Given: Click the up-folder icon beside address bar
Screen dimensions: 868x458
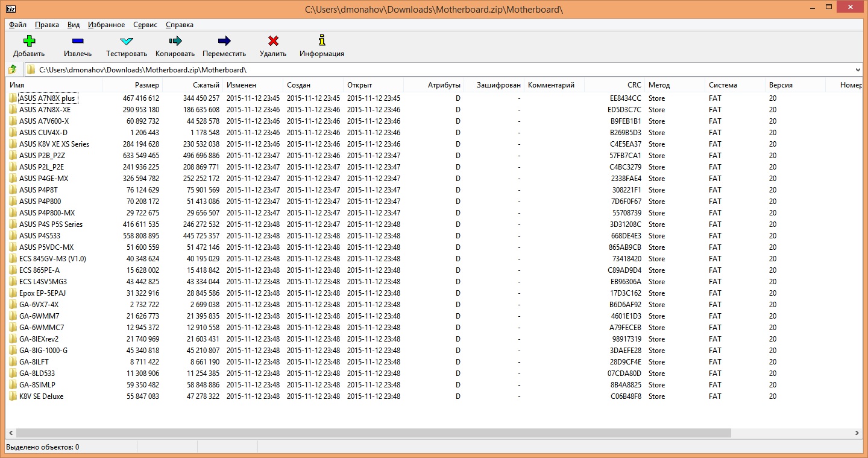Looking at the screenshot, I should 13,69.
